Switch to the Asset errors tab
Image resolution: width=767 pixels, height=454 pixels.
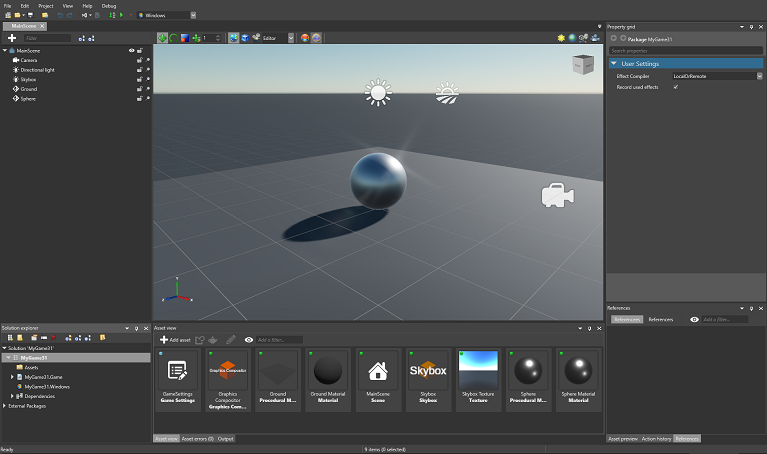pyautogui.click(x=198, y=439)
